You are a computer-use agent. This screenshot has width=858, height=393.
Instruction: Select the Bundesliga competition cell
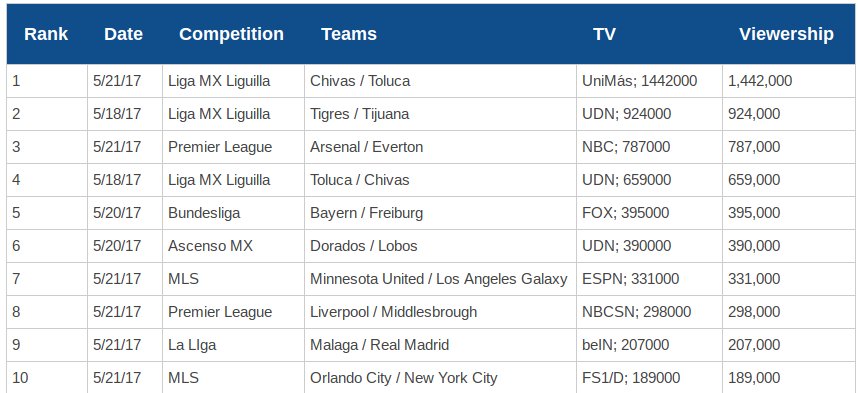tap(233, 213)
